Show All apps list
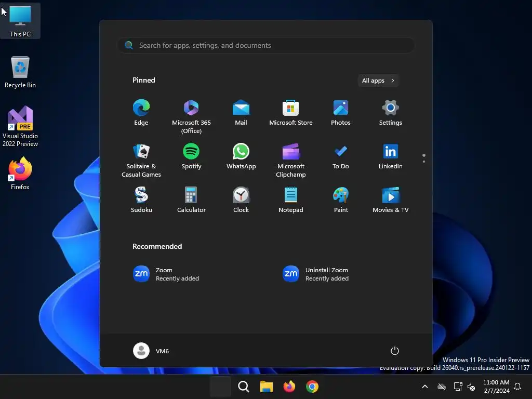 [x=378, y=81]
